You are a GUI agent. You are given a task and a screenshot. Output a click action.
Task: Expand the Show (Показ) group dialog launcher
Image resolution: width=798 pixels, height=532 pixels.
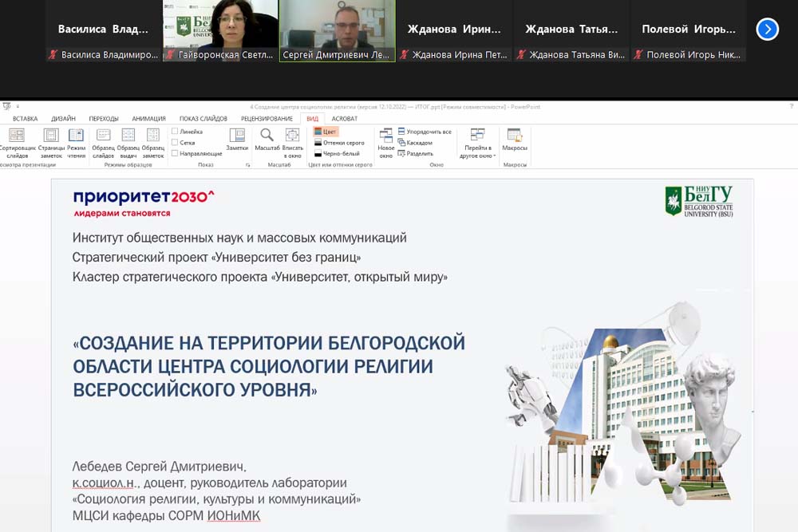pyautogui.click(x=247, y=165)
